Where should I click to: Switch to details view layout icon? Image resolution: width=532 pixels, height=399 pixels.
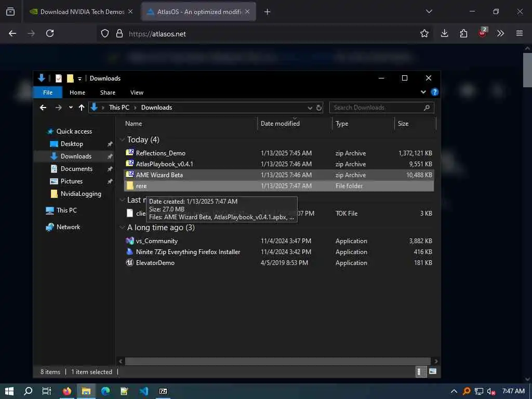tap(421, 371)
